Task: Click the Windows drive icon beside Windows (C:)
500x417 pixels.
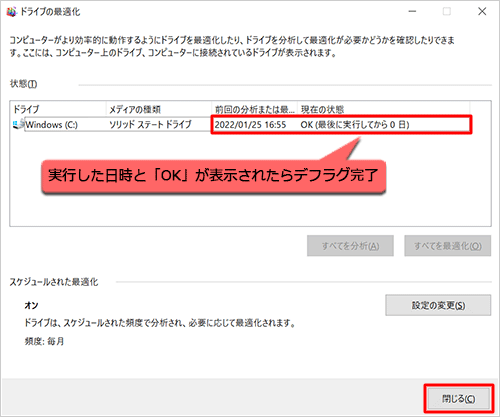Action: click(x=18, y=124)
